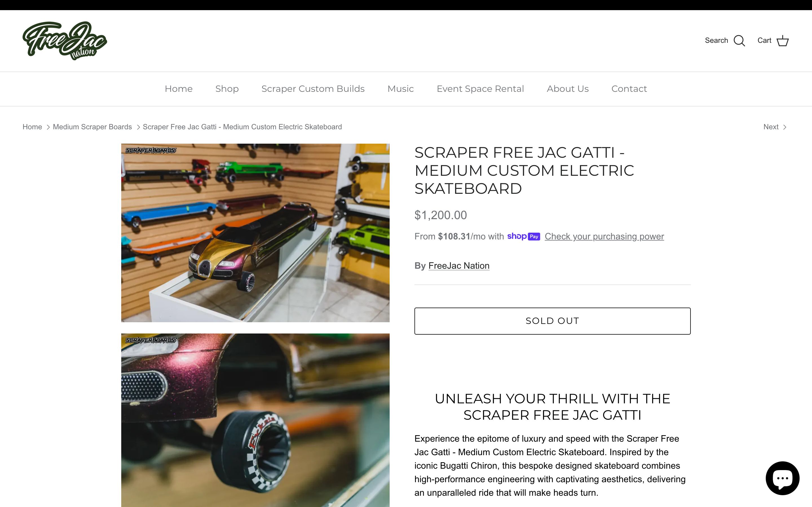The image size is (812, 507).
Task: Open the cart basket icon
Action: (782, 41)
